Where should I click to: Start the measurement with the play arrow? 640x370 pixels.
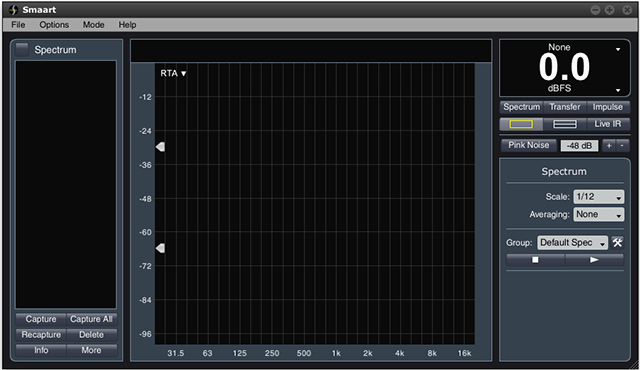pyautogui.click(x=594, y=259)
